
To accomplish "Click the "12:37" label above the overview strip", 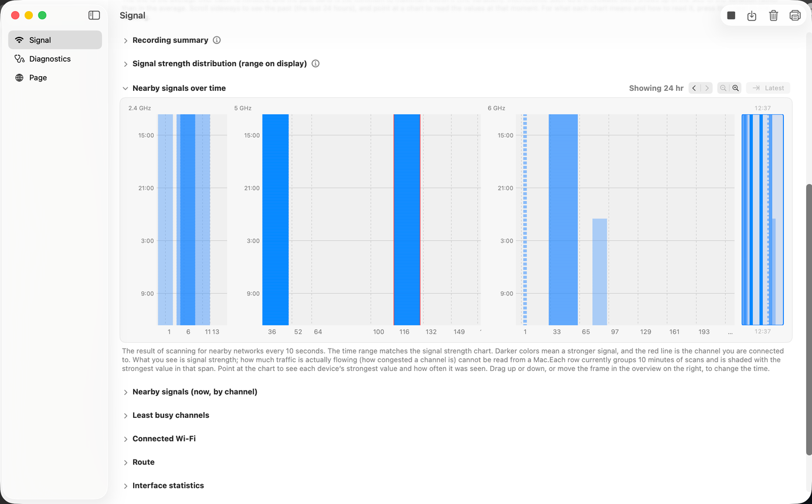I will tap(763, 108).
